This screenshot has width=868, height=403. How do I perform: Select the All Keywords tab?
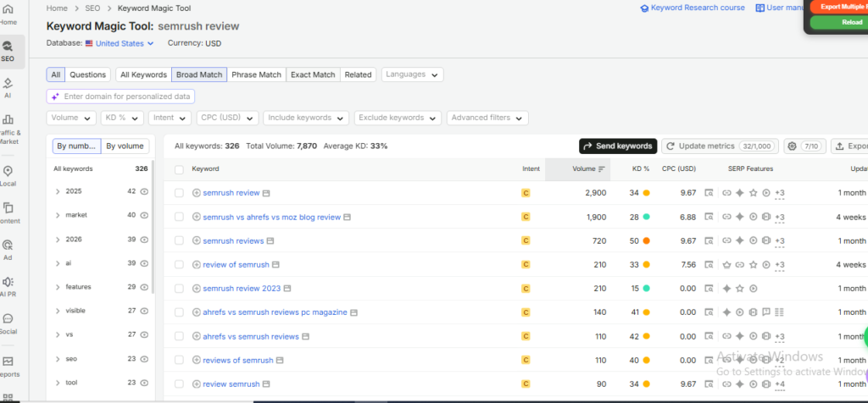point(143,75)
